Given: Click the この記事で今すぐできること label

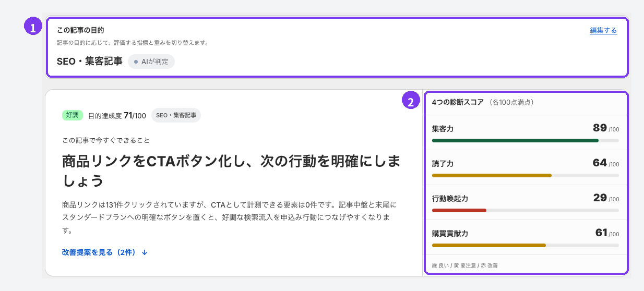Looking at the screenshot, I should tap(106, 140).
